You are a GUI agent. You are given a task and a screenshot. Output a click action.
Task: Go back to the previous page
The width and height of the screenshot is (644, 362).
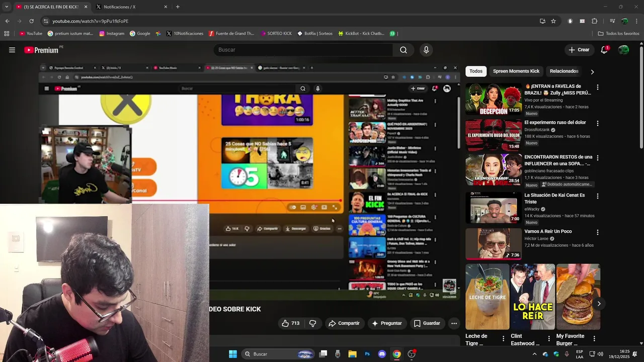point(7,21)
